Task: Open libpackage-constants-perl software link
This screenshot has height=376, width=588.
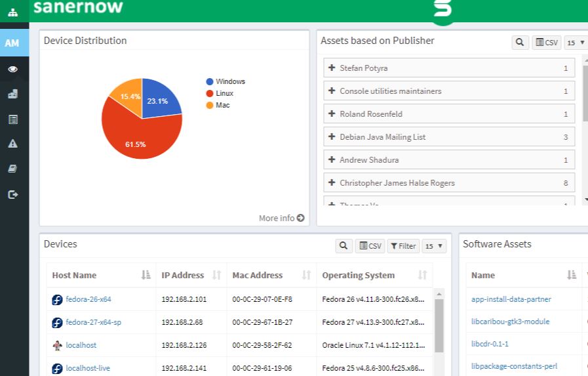Action: 514,366
